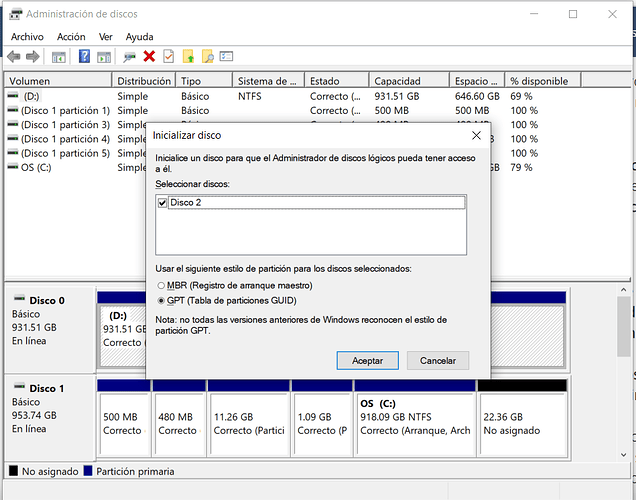Viewport: 636px width, 500px height.
Task: Click the Disco 1 disk label
Action: (x=47, y=388)
